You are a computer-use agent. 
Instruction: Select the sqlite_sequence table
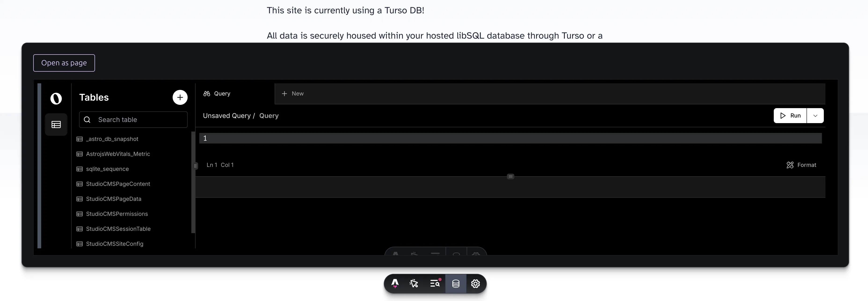pyautogui.click(x=107, y=169)
